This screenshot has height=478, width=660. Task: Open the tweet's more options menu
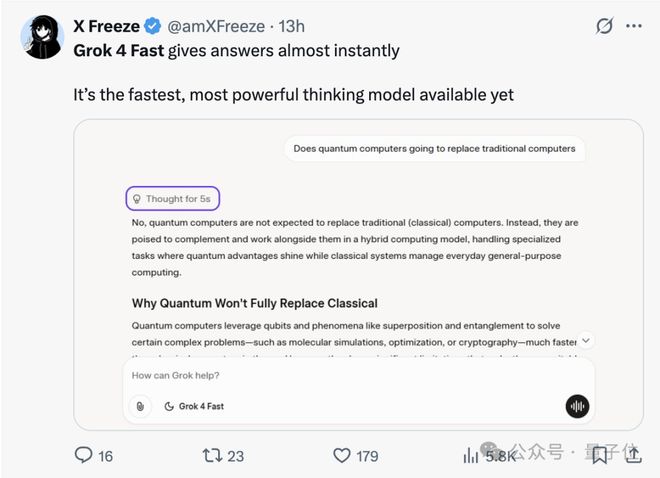coord(634,26)
